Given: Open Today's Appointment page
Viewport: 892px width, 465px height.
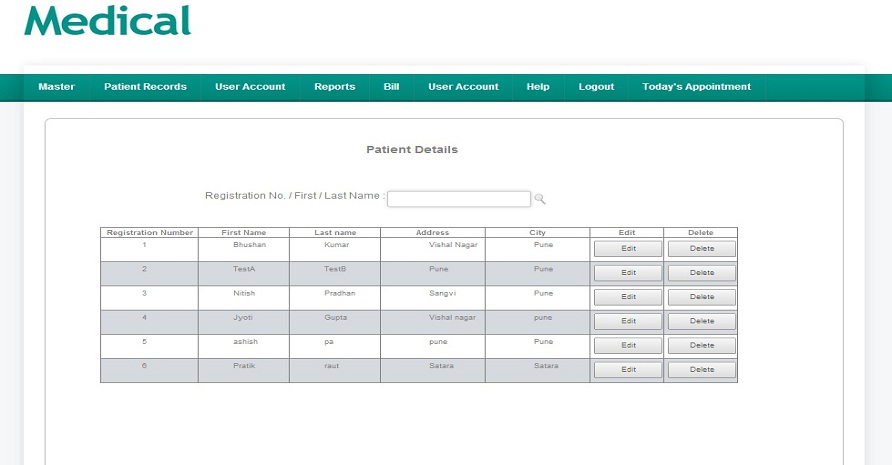Looking at the screenshot, I should tap(696, 87).
